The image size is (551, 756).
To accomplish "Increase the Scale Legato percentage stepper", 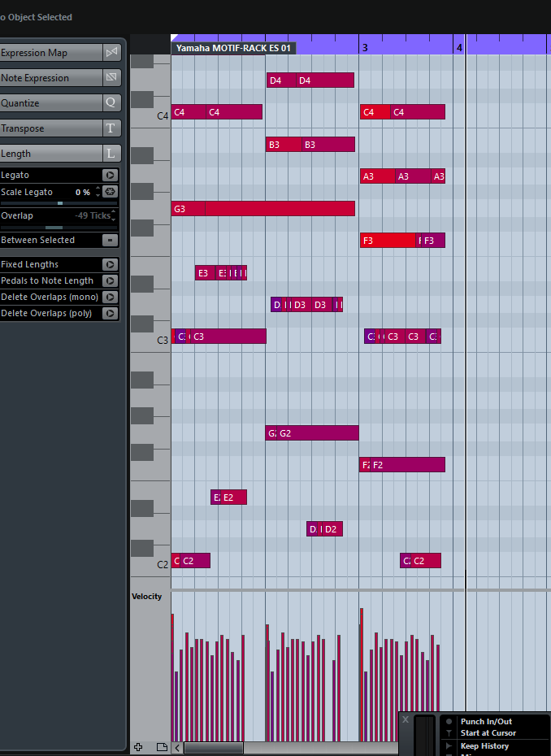I will click(x=98, y=189).
